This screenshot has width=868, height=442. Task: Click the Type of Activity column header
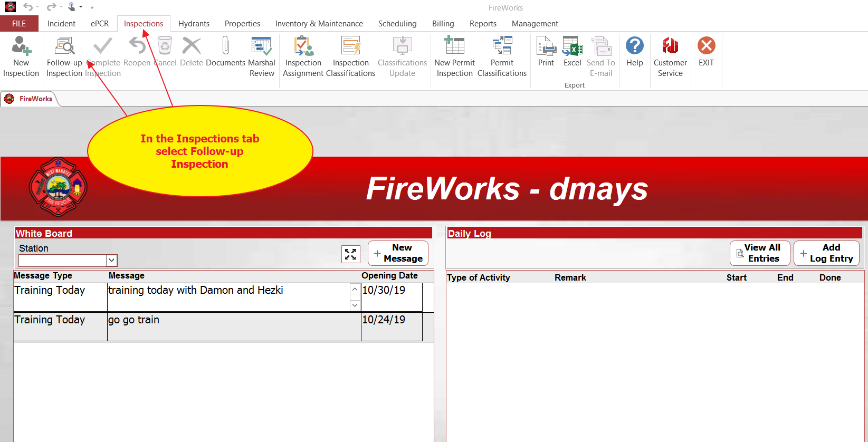pos(479,277)
